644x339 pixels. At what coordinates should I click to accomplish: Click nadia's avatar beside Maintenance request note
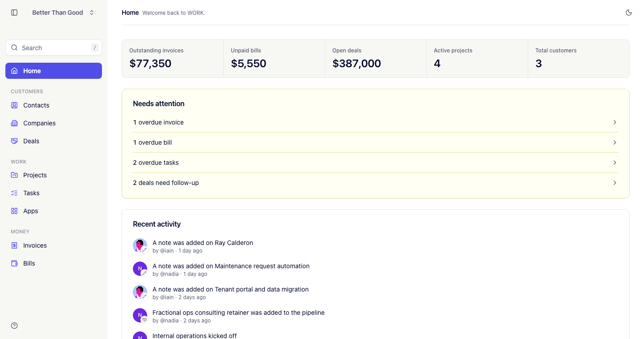click(x=140, y=269)
